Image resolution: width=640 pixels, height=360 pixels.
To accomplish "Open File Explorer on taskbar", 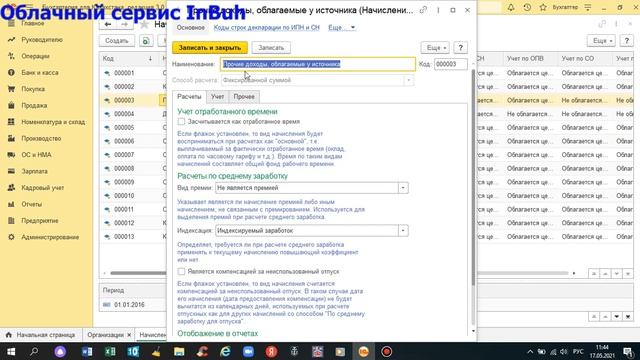I will tap(179, 351).
